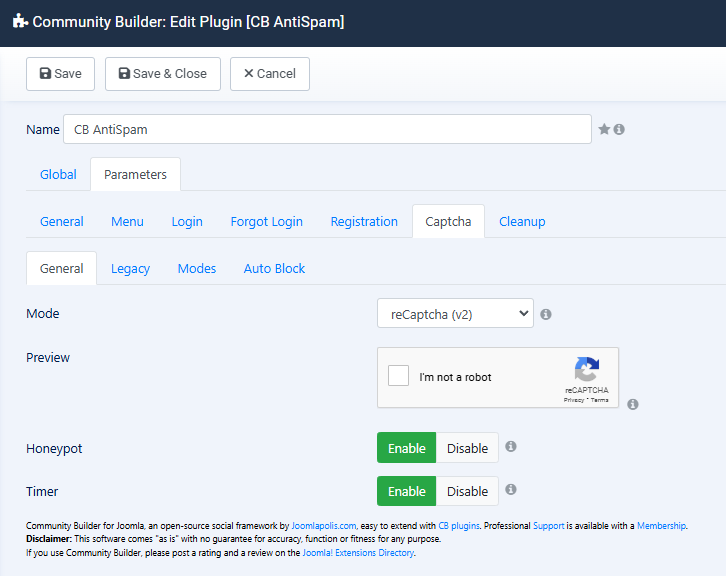This screenshot has width=726, height=576.
Task: Open the Menu tab
Action: 127,222
